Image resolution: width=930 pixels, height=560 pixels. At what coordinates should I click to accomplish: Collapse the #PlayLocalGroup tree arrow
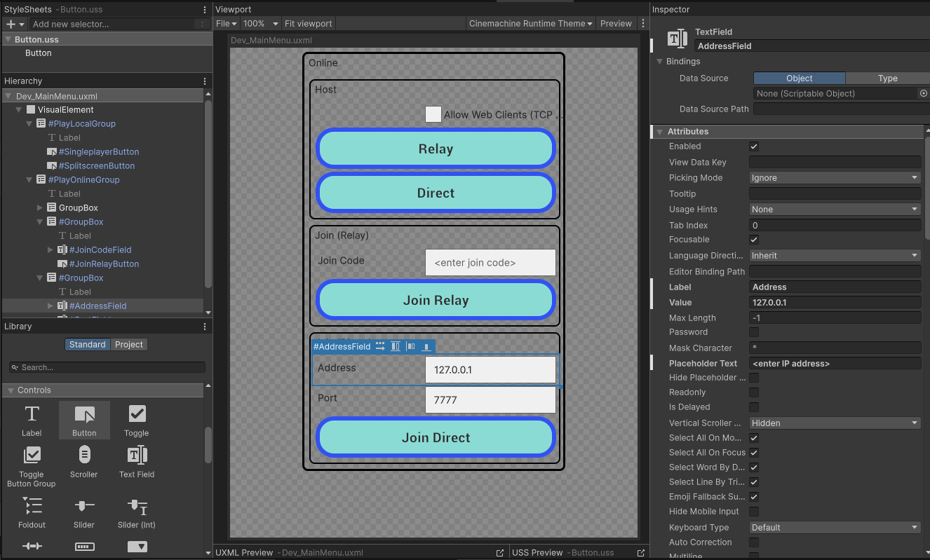[x=29, y=124]
